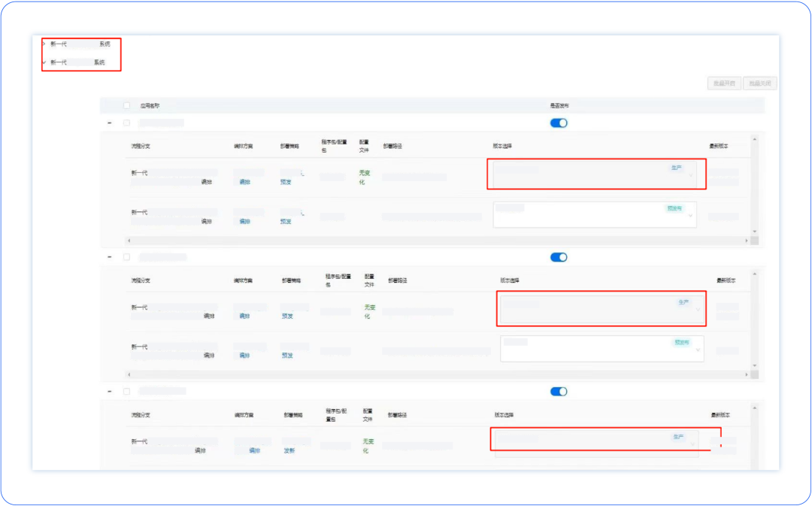Click left arrow of first sub-table's horizontal scrollbar
812x506 pixels.
coord(129,241)
